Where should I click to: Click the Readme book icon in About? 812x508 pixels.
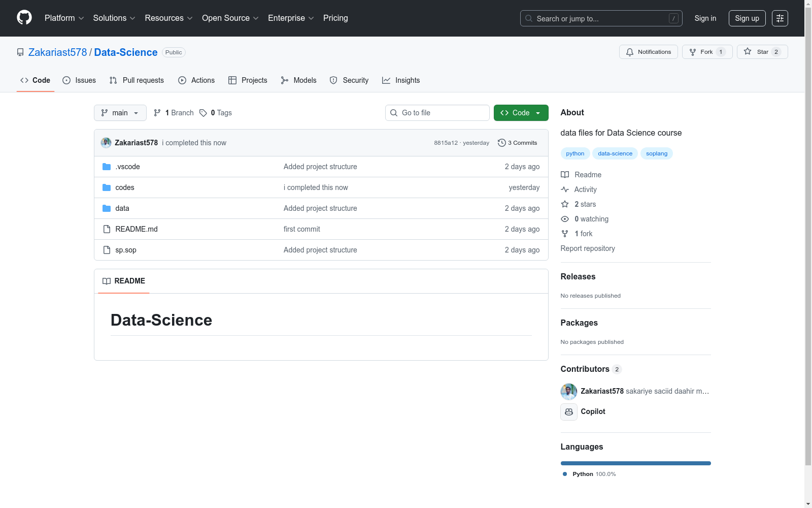pyautogui.click(x=565, y=175)
